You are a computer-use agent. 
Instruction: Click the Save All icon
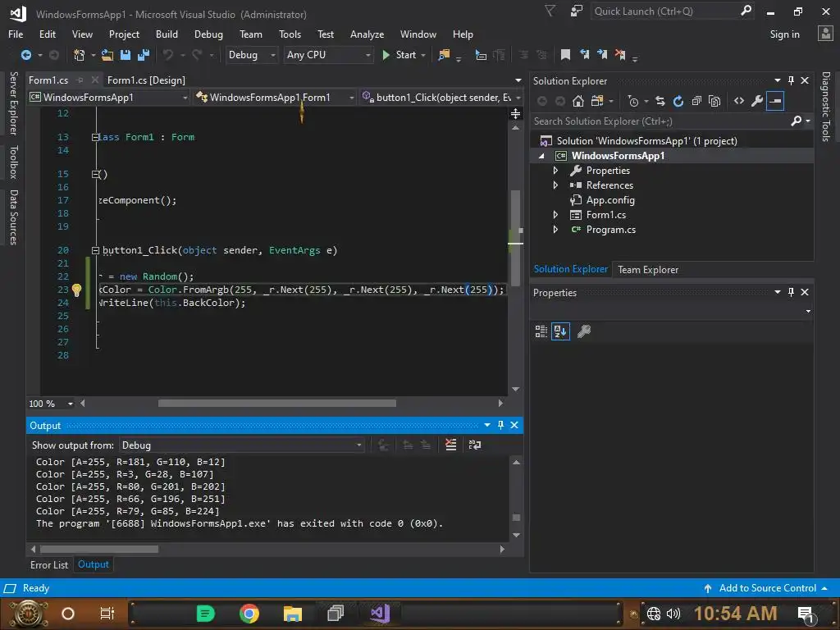(144, 55)
